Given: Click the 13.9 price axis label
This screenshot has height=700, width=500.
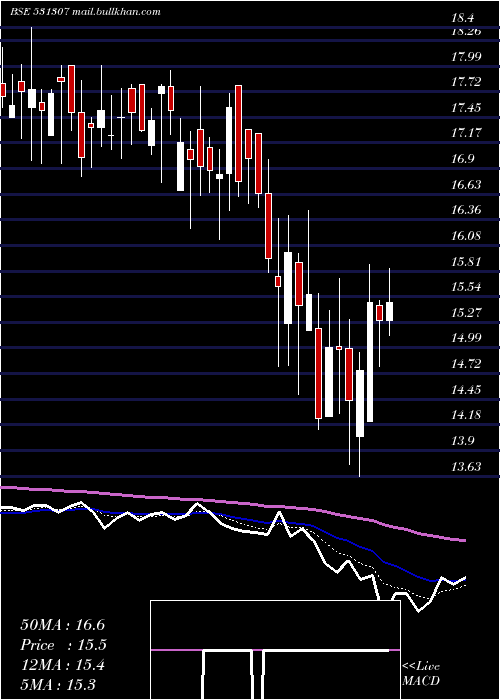Looking at the screenshot, I should (462, 442).
